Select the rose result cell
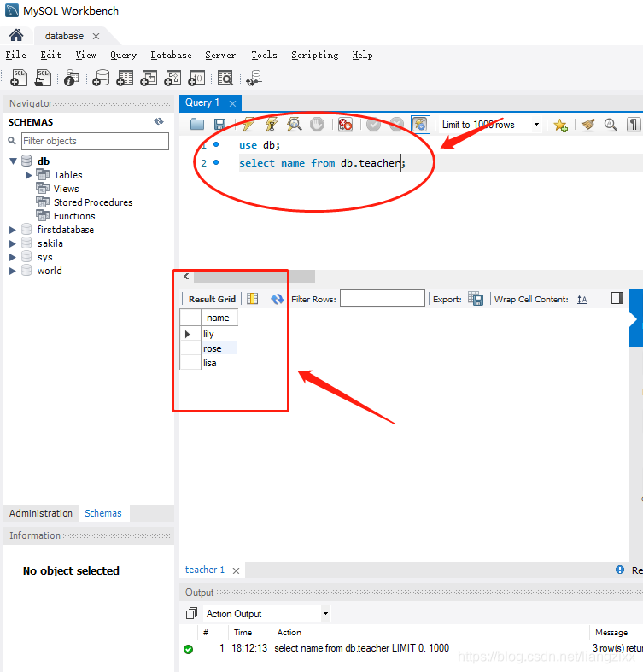643x672 pixels. 219,348
